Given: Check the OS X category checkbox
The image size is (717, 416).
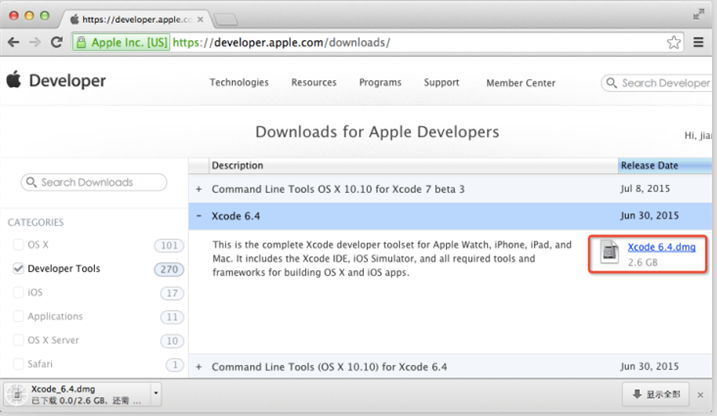Looking at the screenshot, I should pos(18,245).
